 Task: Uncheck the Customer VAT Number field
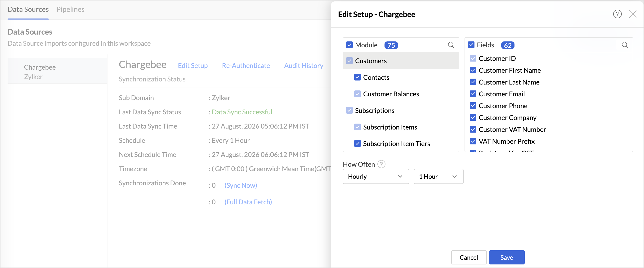point(473,130)
